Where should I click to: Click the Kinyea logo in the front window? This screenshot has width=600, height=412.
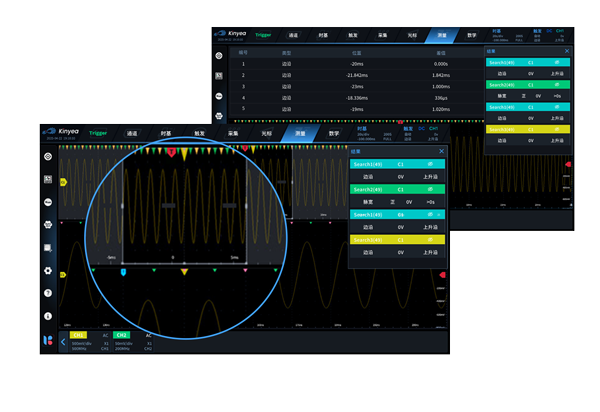coord(61,131)
